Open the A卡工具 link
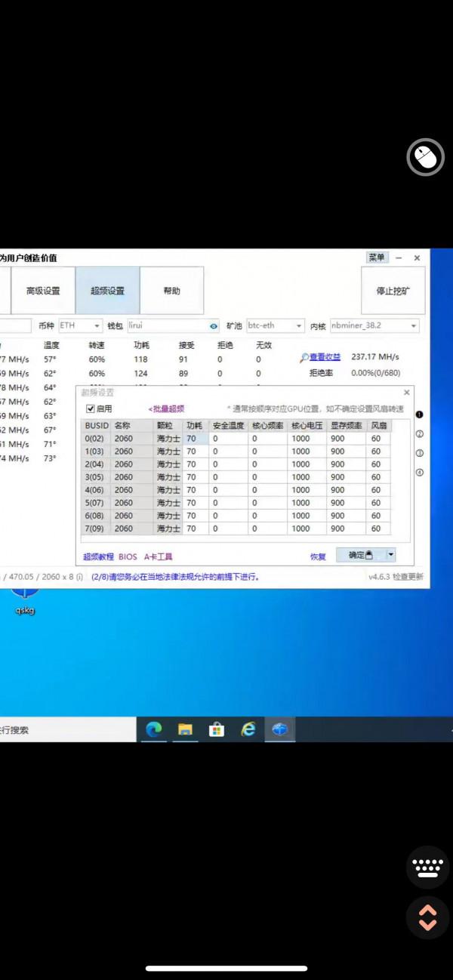The width and height of the screenshot is (453, 980). (x=159, y=556)
